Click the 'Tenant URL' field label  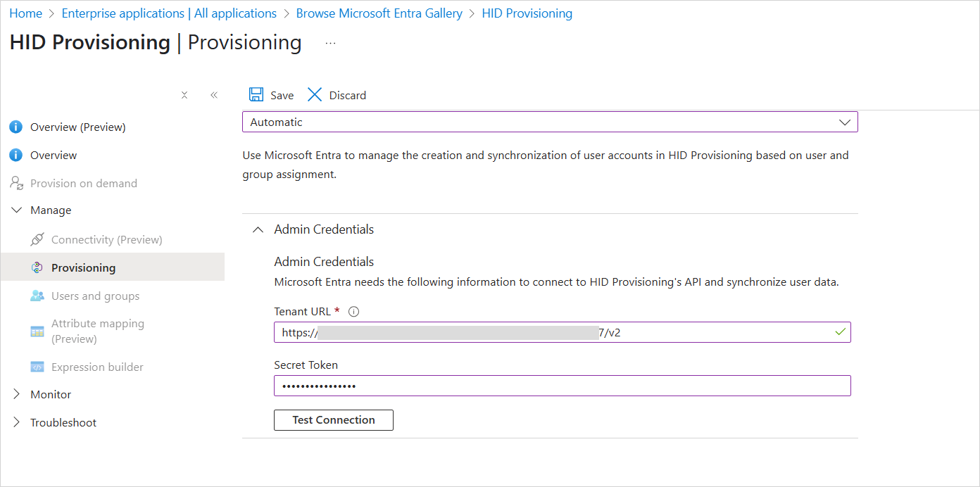[x=302, y=312]
